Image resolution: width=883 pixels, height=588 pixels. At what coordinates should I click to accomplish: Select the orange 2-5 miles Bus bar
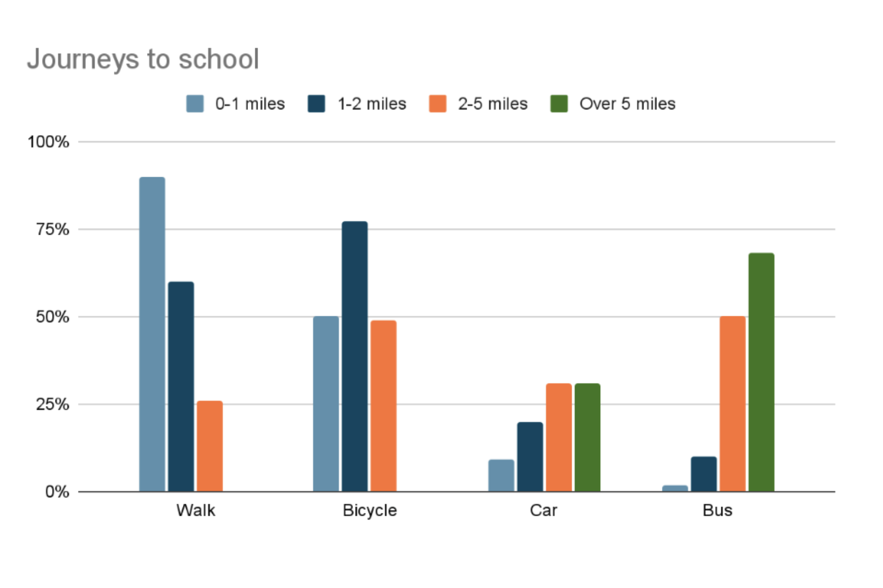tap(733, 403)
